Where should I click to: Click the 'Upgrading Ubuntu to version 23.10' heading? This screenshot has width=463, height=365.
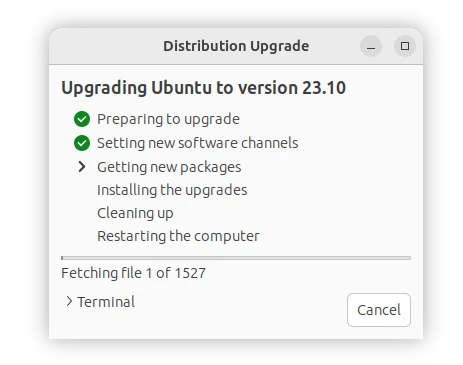point(204,88)
